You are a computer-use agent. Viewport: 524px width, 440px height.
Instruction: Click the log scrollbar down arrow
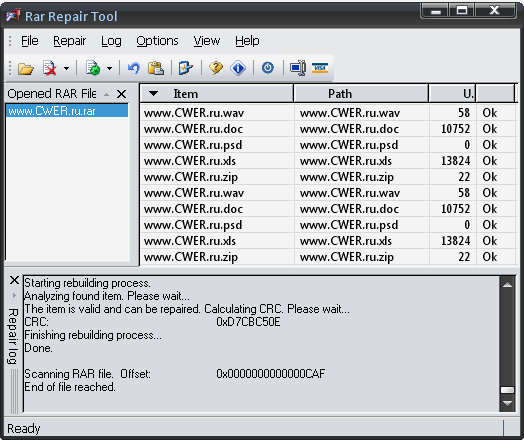[x=507, y=403]
